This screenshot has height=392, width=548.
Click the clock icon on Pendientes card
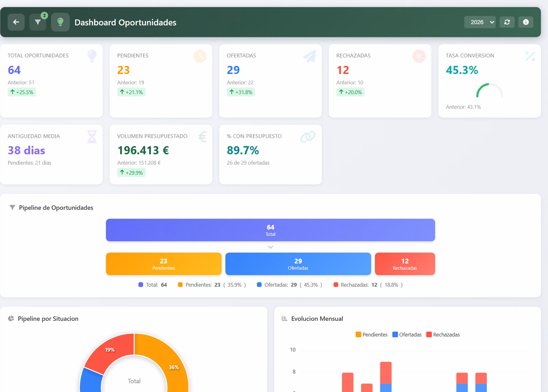pyautogui.click(x=200, y=56)
